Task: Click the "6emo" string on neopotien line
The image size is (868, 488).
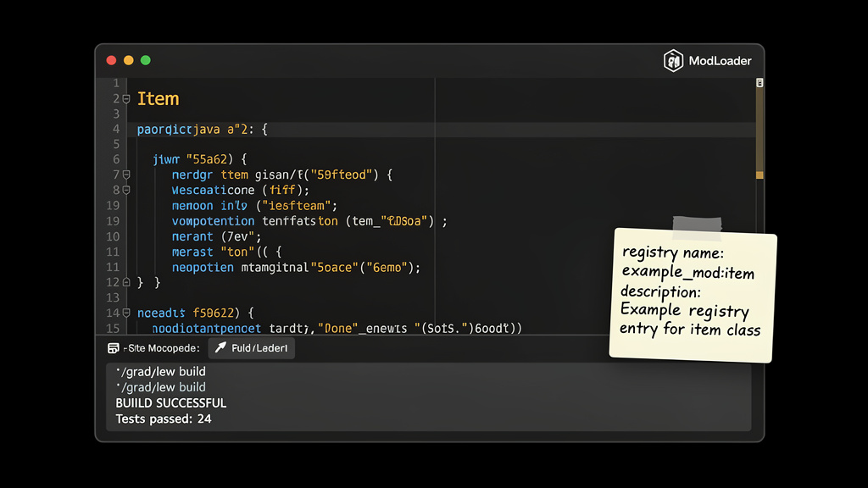Action: tap(387, 268)
